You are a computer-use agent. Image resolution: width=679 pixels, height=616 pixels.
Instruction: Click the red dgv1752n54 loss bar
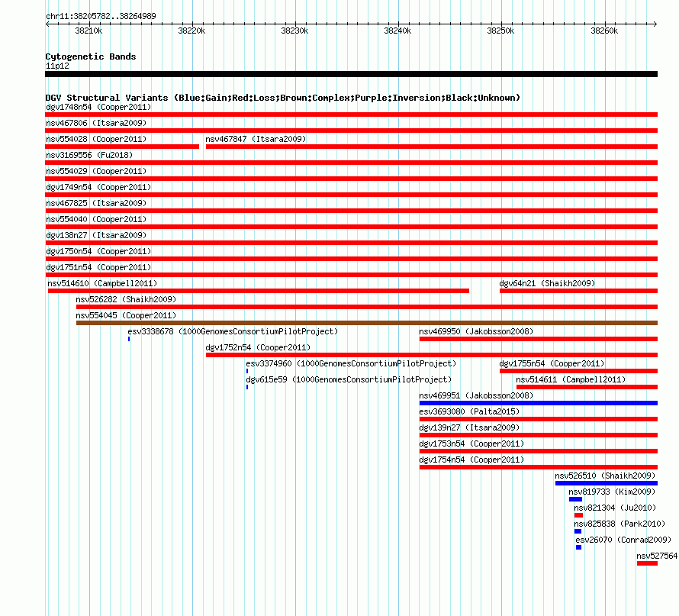coord(432,355)
